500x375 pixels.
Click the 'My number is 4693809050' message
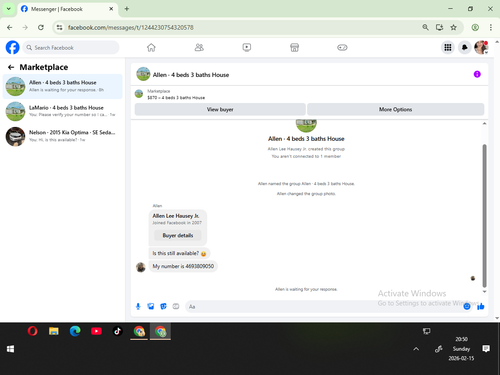tap(183, 266)
